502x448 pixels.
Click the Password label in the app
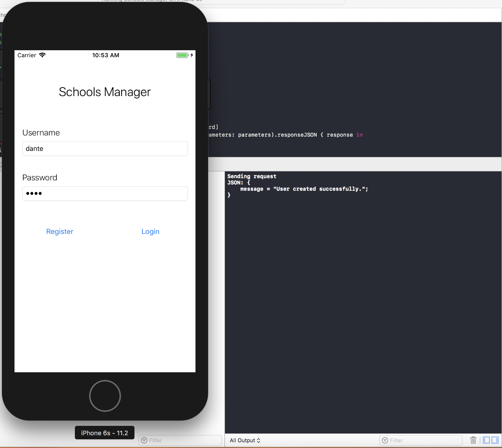(x=40, y=178)
